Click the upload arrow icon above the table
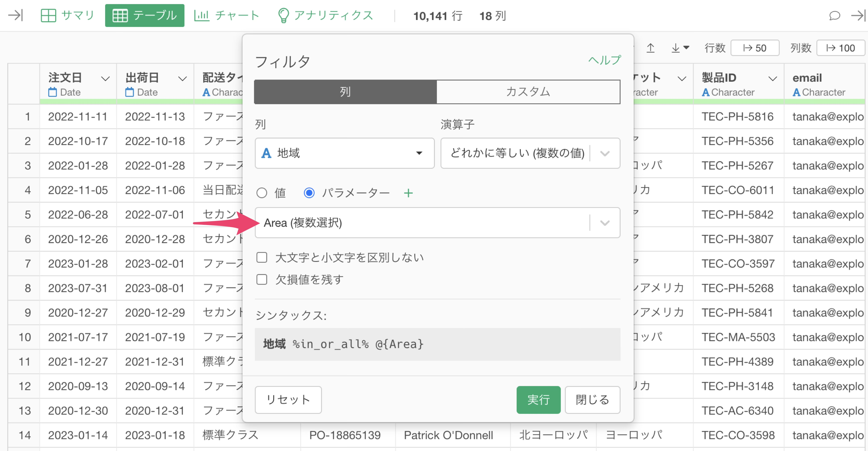This screenshot has height=451, width=868. 650,48
